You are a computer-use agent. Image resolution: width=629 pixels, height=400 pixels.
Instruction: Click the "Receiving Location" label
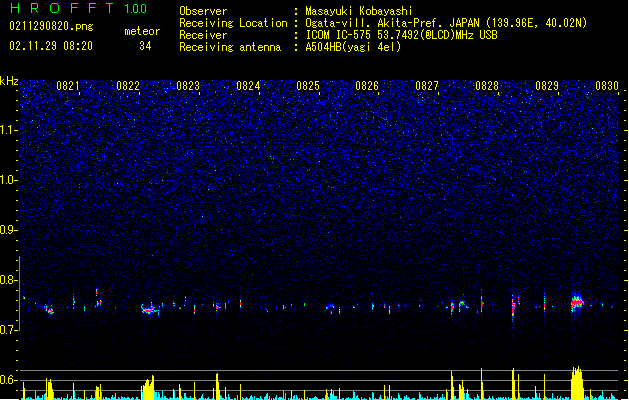point(233,23)
